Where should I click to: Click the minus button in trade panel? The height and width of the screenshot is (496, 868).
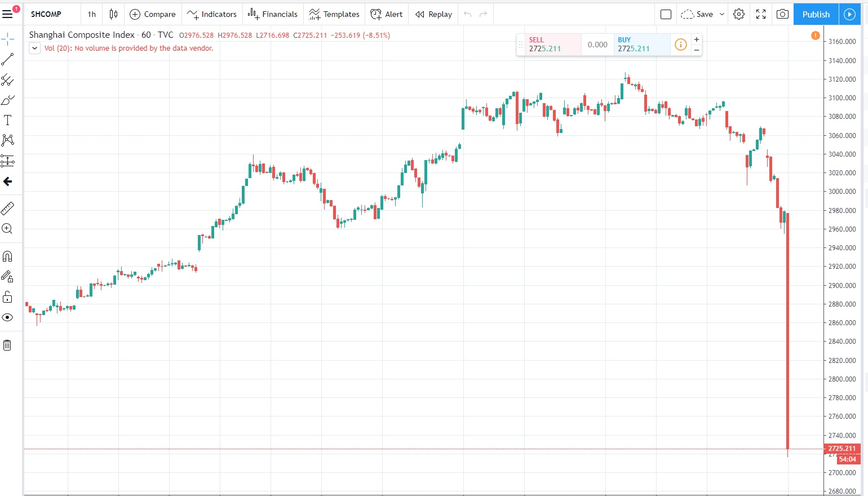[697, 50]
